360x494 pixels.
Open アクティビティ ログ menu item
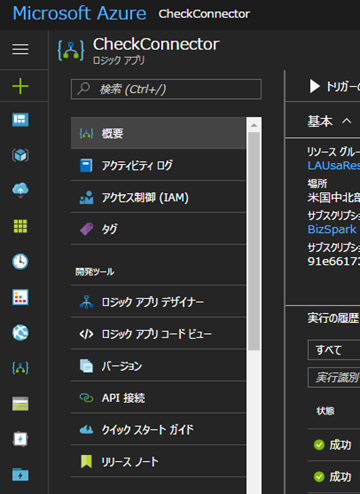click(159, 165)
